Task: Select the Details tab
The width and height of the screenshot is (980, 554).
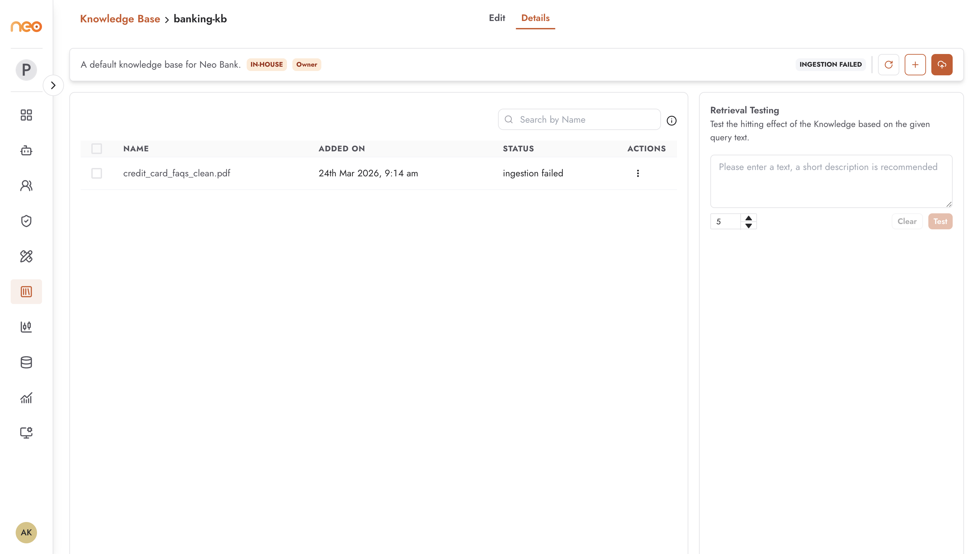Action: click(x=535, y=18)
